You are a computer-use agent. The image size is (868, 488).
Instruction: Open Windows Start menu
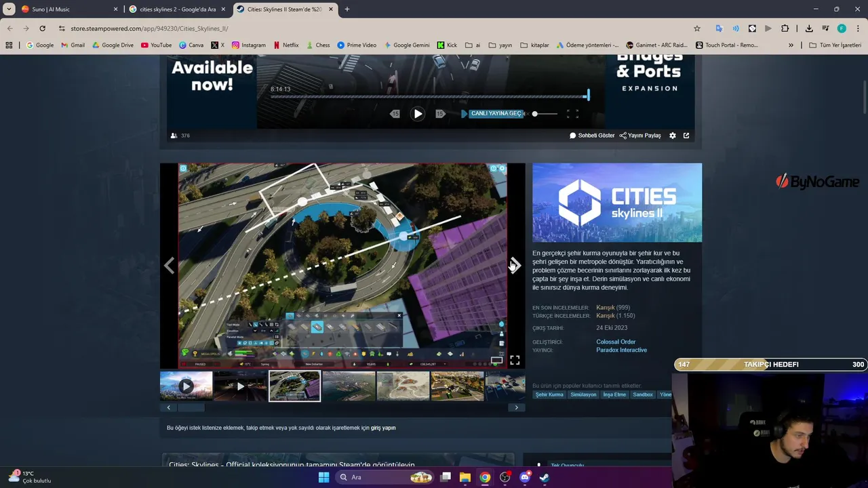pyautogui.click(x=323, y=477)
